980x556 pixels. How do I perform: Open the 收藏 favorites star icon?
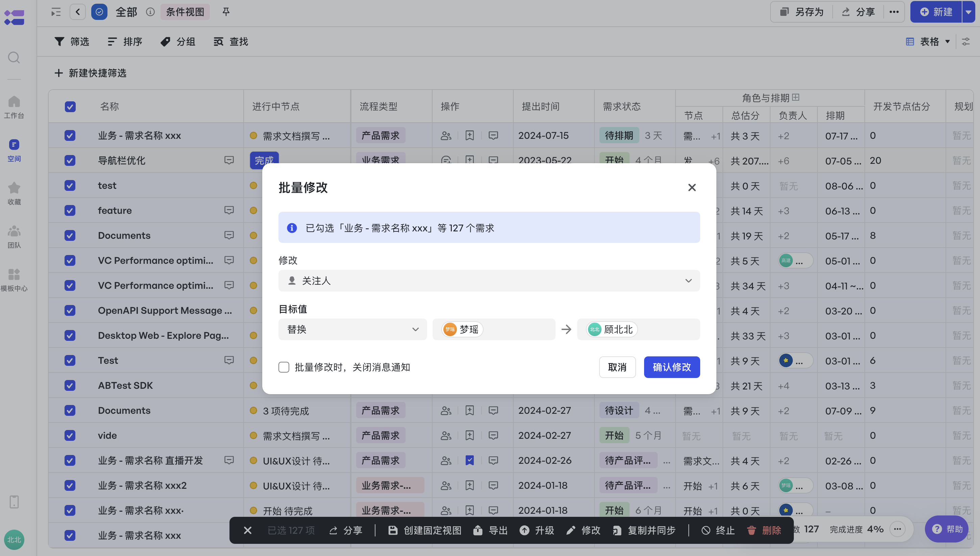point(14,193)
